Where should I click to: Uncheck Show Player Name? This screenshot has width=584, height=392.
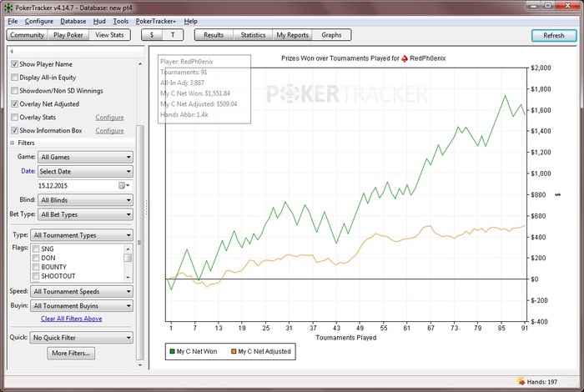14,64
